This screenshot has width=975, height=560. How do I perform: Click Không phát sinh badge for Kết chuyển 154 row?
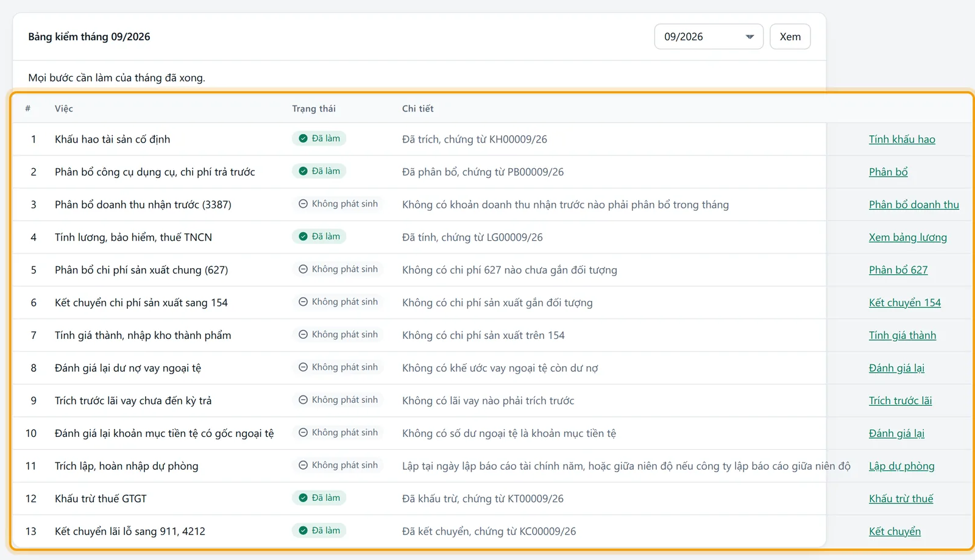[x=338, y=302]
